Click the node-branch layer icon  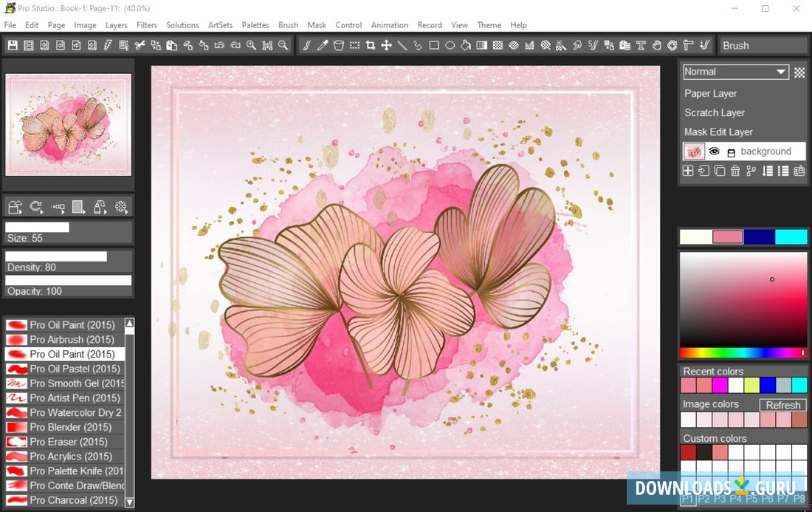coord(751,171)
